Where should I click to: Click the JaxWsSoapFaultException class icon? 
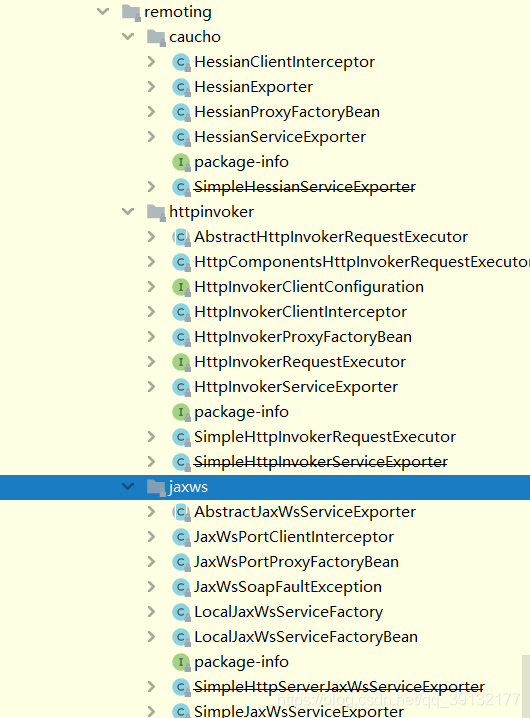[x=181, y=587]
